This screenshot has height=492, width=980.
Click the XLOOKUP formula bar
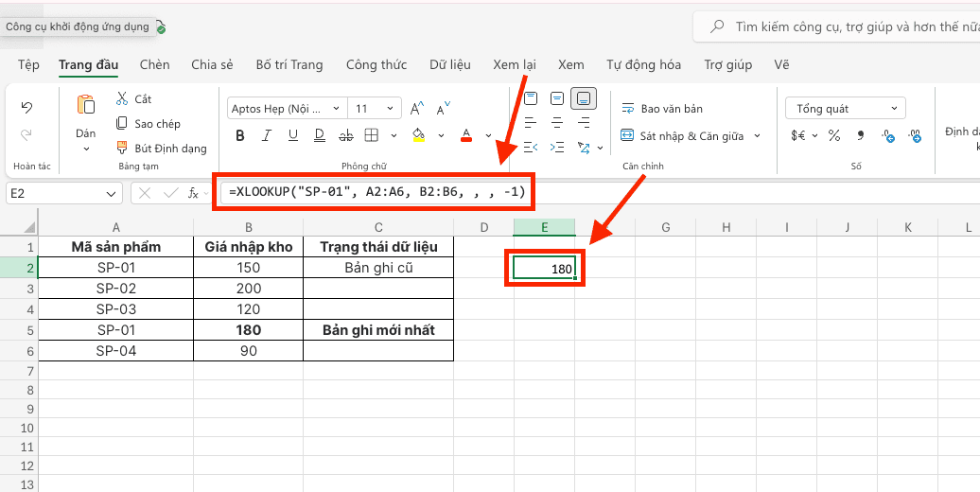(376, 193)
